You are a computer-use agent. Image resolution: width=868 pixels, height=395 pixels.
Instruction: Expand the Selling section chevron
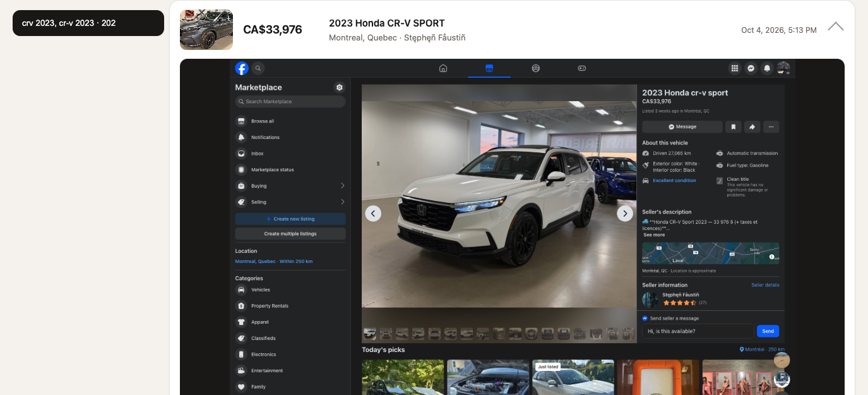342,202
